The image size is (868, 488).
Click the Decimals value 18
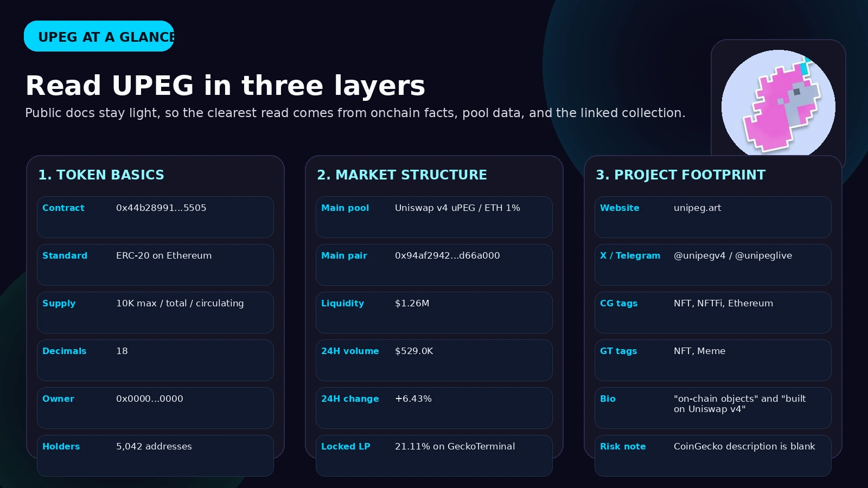[x=122, y=351]
